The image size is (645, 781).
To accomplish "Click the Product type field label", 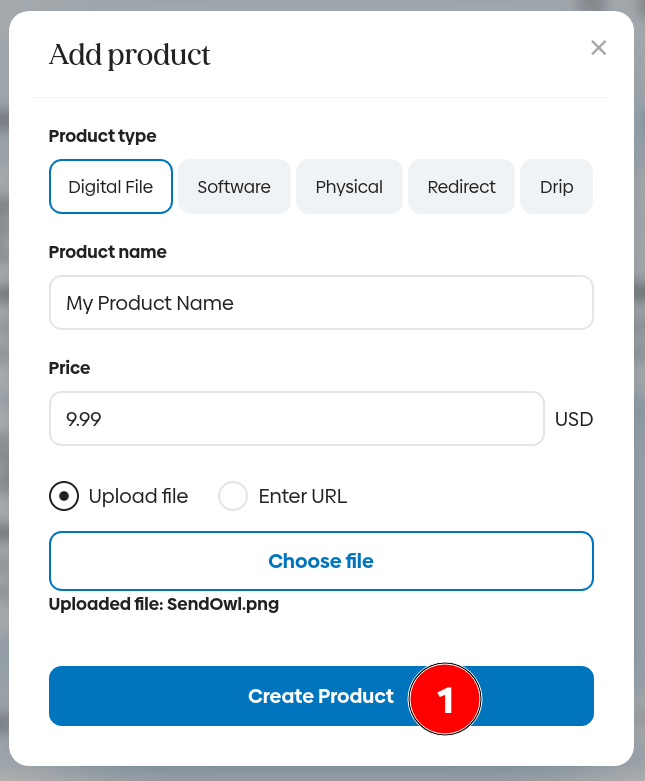I will coord(102,136).
